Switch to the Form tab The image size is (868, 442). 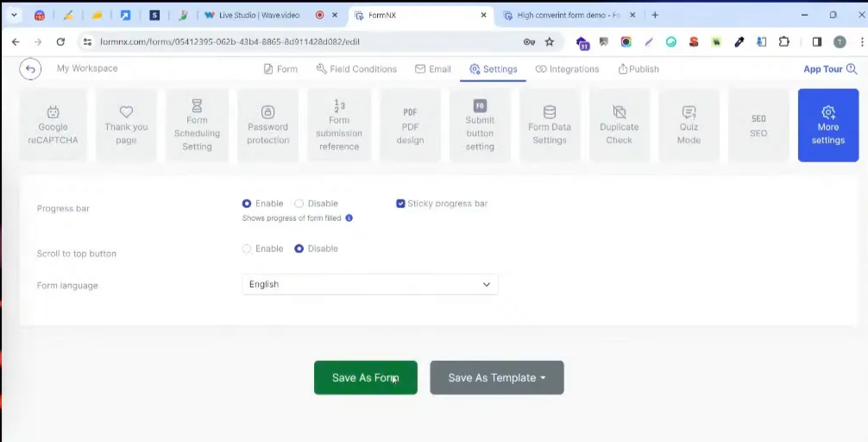(280, 69)
